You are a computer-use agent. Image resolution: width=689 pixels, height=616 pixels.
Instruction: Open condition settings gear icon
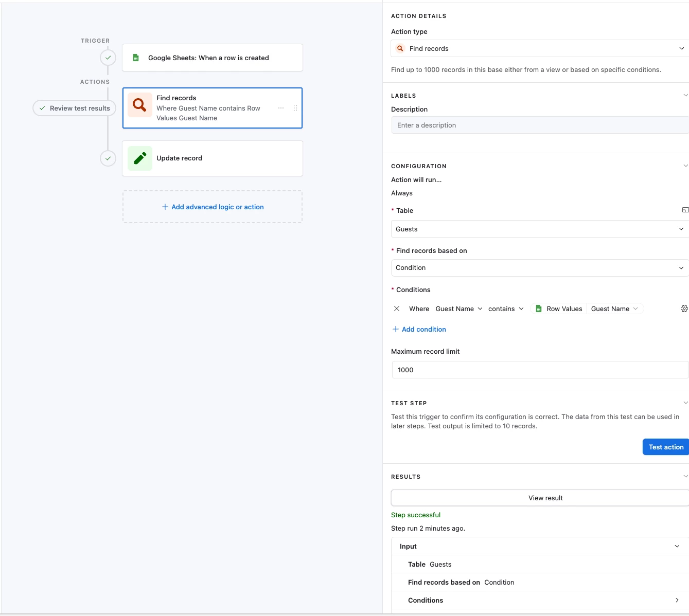(x=684, y=309)
